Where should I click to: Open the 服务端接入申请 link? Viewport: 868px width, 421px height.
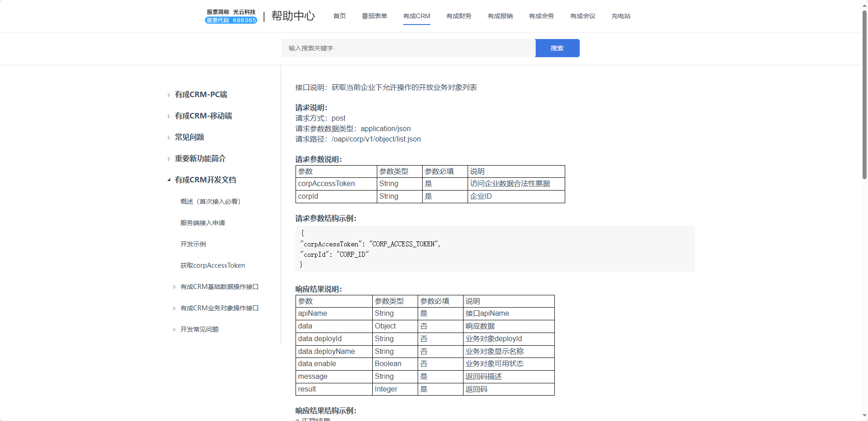click(x=202, y=223)
